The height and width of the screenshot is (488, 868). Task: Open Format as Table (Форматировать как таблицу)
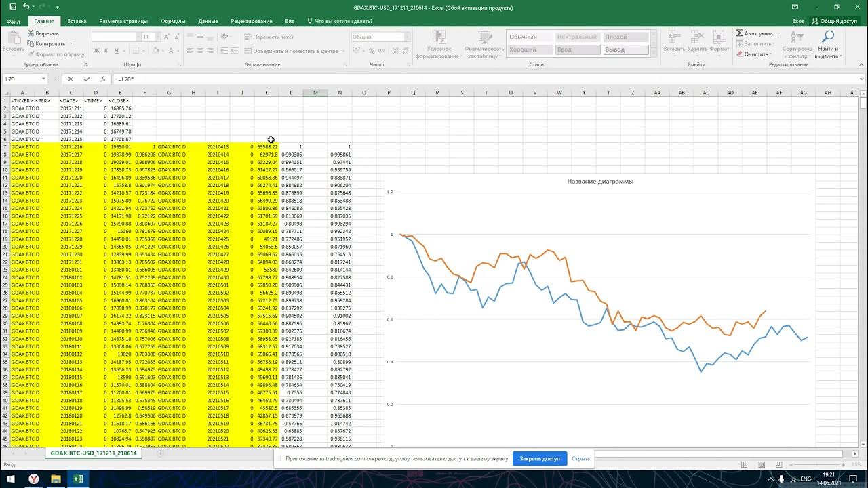[484, 44]
